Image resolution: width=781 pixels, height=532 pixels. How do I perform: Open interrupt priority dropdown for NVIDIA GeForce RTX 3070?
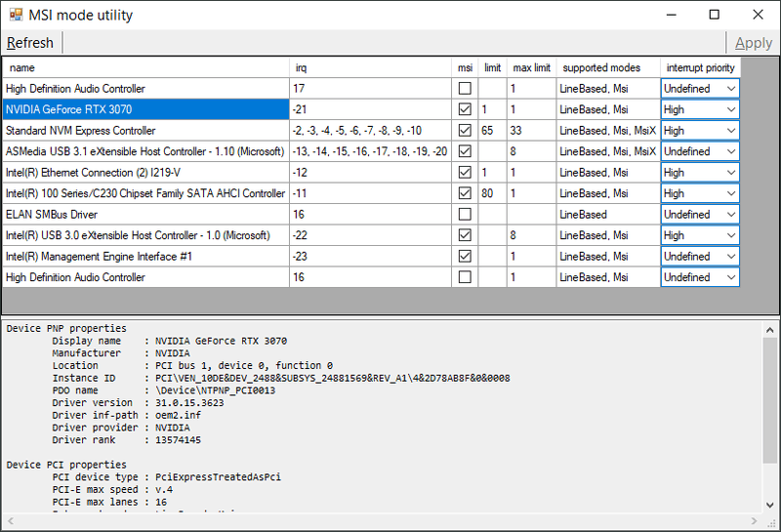coord(700,109)
